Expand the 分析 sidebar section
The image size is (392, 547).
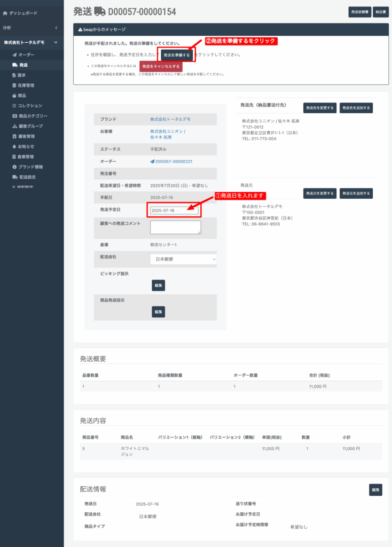click(56, 27)
